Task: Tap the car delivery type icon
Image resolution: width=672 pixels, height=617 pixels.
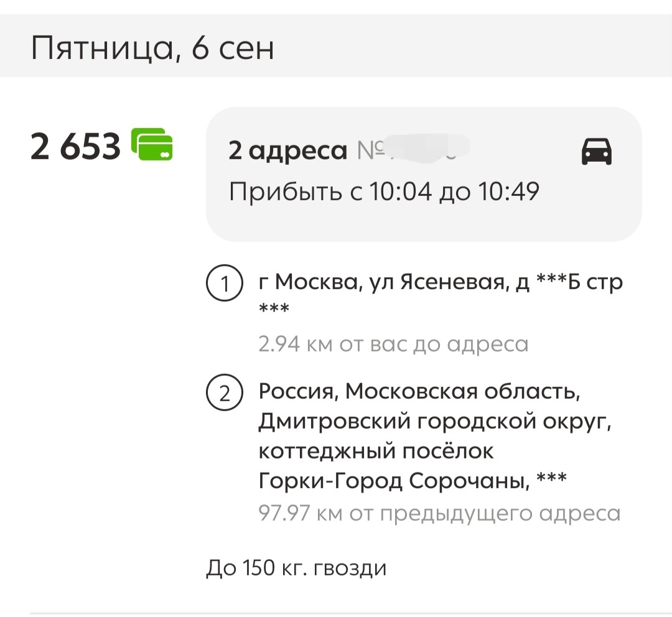Action: (x=596, y=151)
